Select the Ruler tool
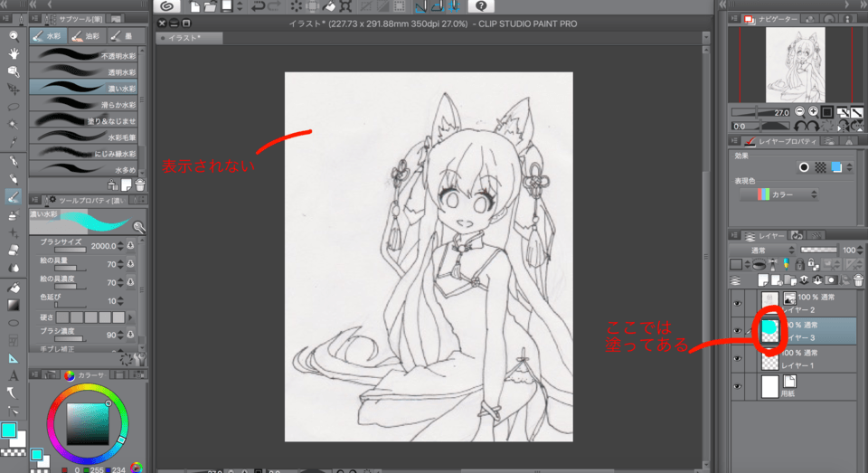868x473 pixels. pos(14,358)
